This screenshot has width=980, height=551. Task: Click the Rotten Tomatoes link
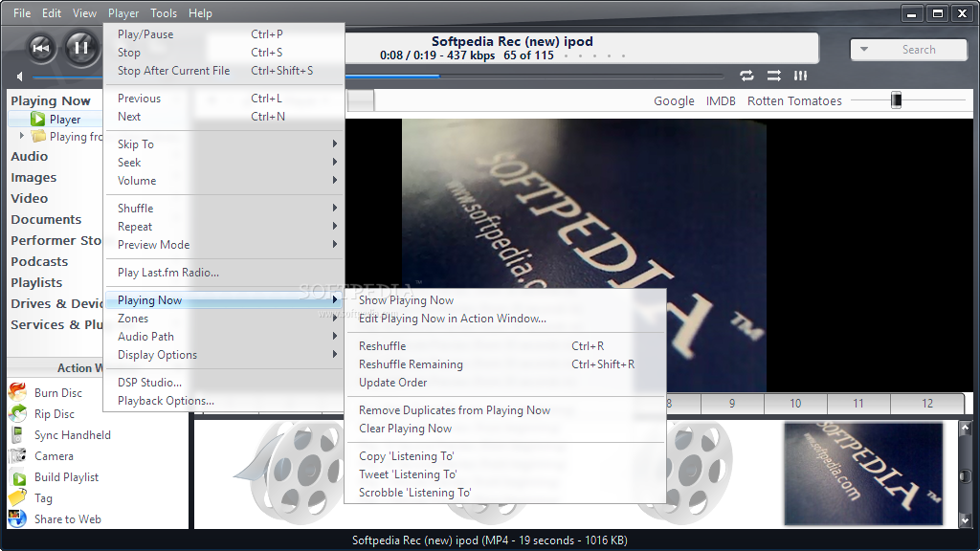(x=794, y=101)
